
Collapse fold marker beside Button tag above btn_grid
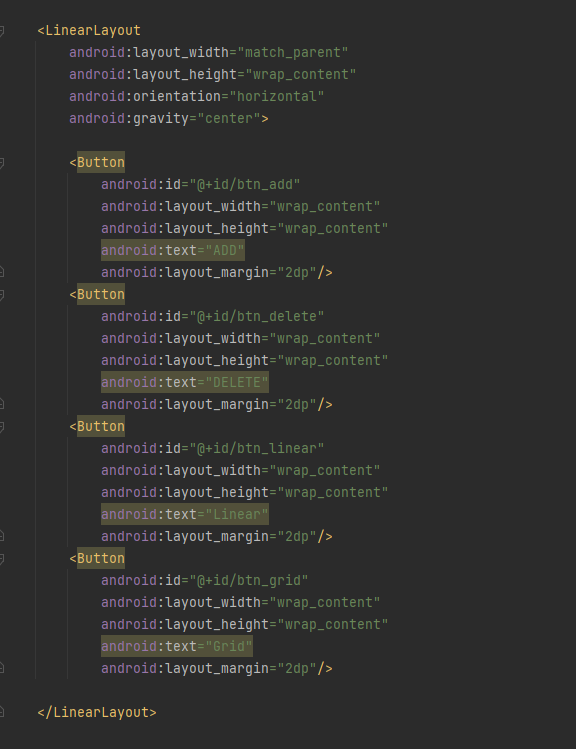point(1,559)
